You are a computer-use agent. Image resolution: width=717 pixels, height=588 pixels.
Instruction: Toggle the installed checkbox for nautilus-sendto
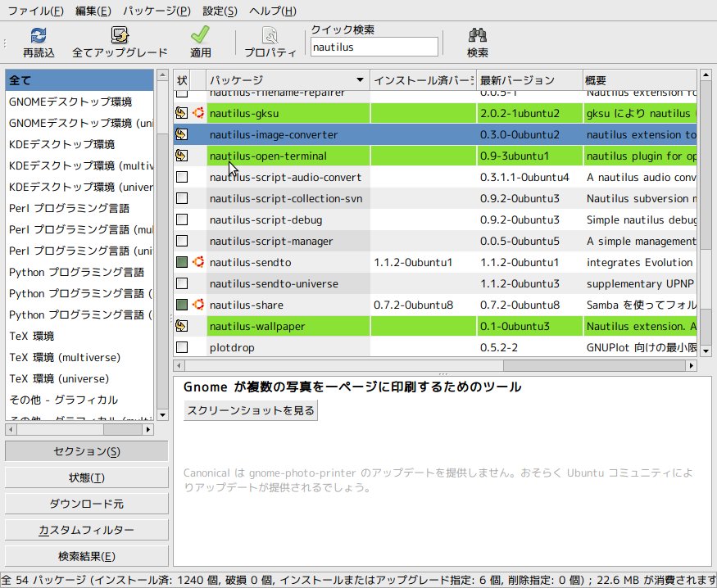[182, 262]
